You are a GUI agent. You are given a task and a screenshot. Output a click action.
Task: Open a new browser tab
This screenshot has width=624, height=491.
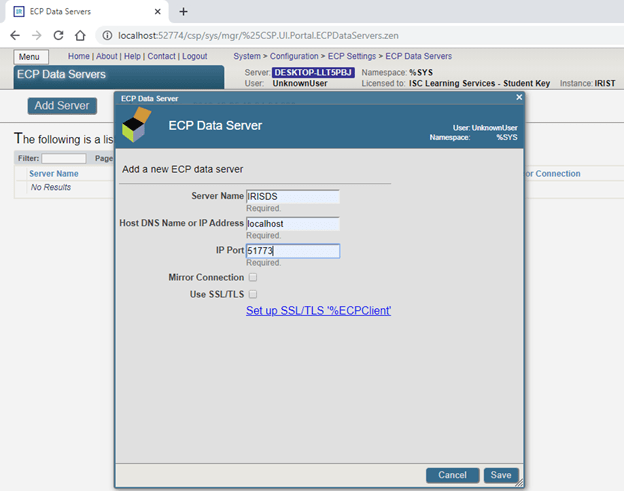183,12
